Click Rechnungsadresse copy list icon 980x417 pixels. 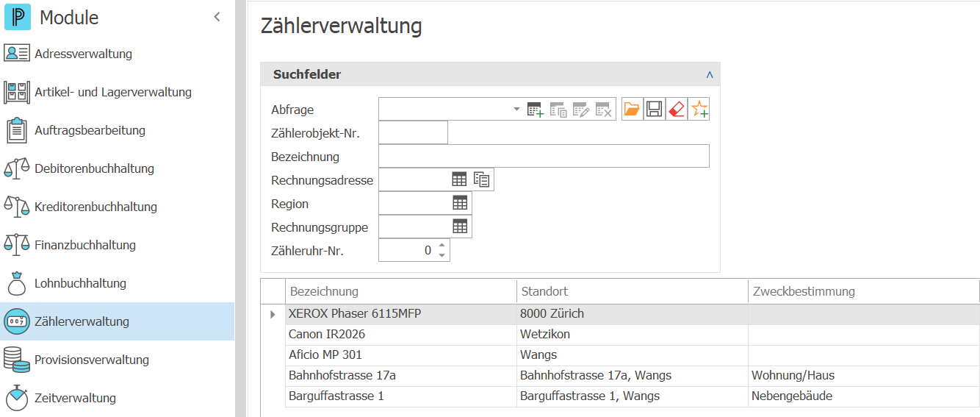click(x=482, y=179)
